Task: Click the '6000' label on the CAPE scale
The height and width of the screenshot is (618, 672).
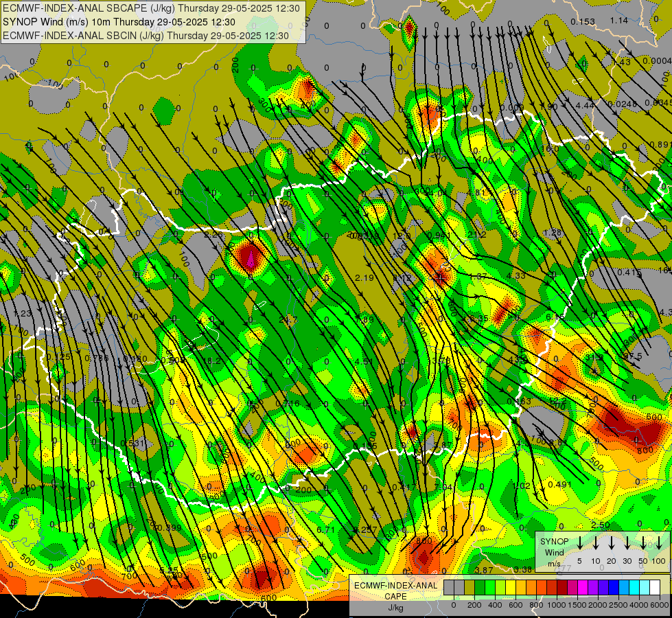Action: point(659,605)
